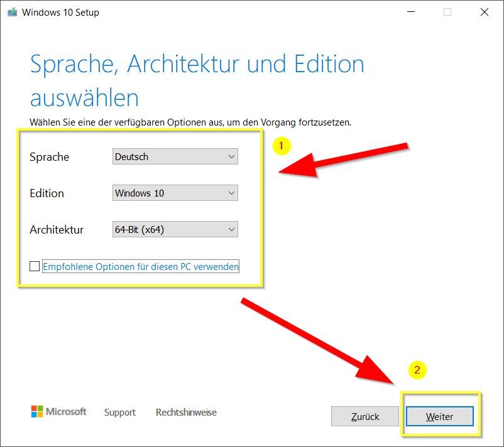Expand the Edition dropdown showing Windows 10
The image size is (504, 447).
175,193
